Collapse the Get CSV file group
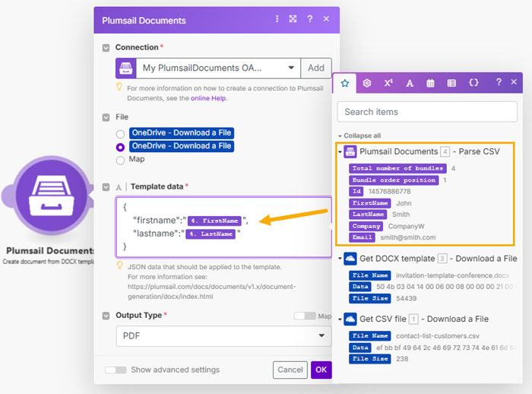Image resolution: width=532 pixels, height=394 pixels. [340, 319]
